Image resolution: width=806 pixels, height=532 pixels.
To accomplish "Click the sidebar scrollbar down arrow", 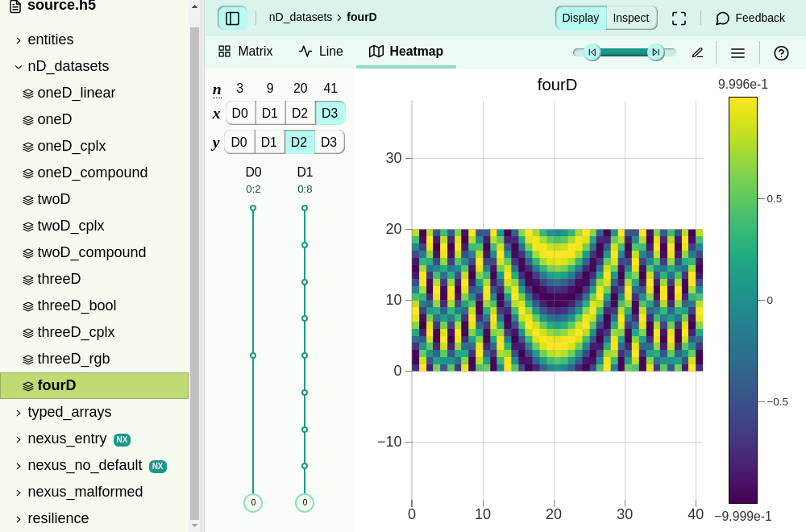I will (x=194, y=526).
